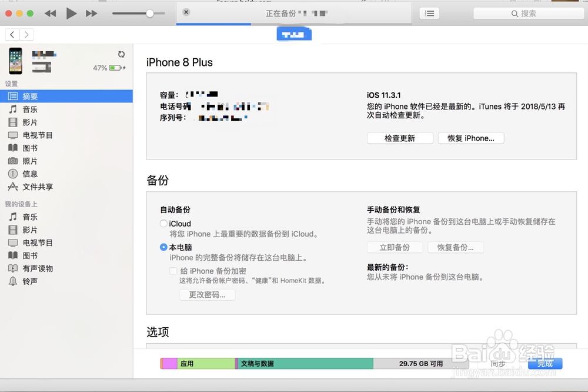
Task: Click the 容量 label
Action: (169, 95)
